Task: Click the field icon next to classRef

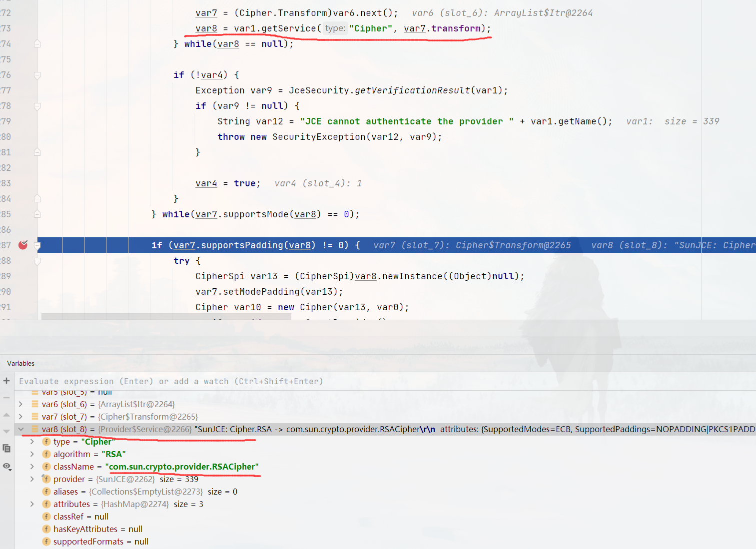Action: [x=46, y=517]
